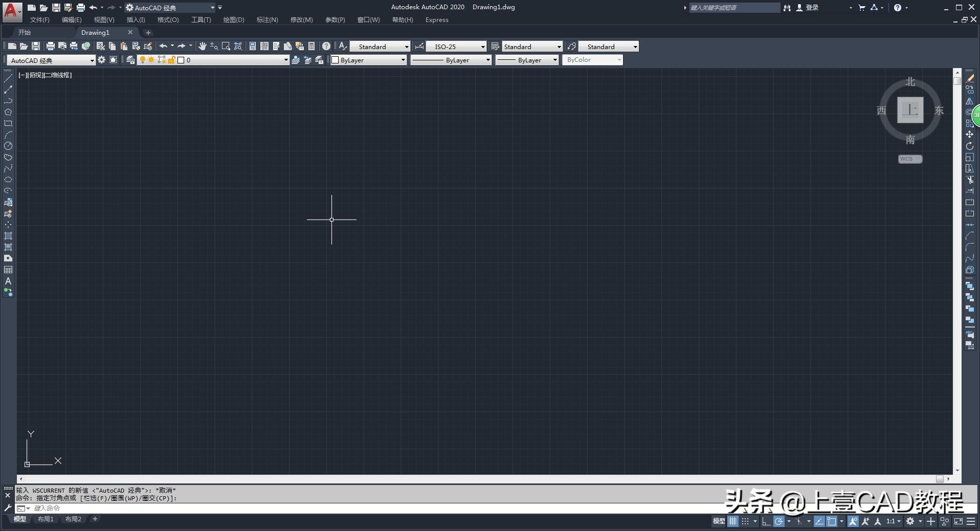This screenshot has height=531, width=980.
Task: Click the Undo arrow in standard toolbar
Action: 163,46
